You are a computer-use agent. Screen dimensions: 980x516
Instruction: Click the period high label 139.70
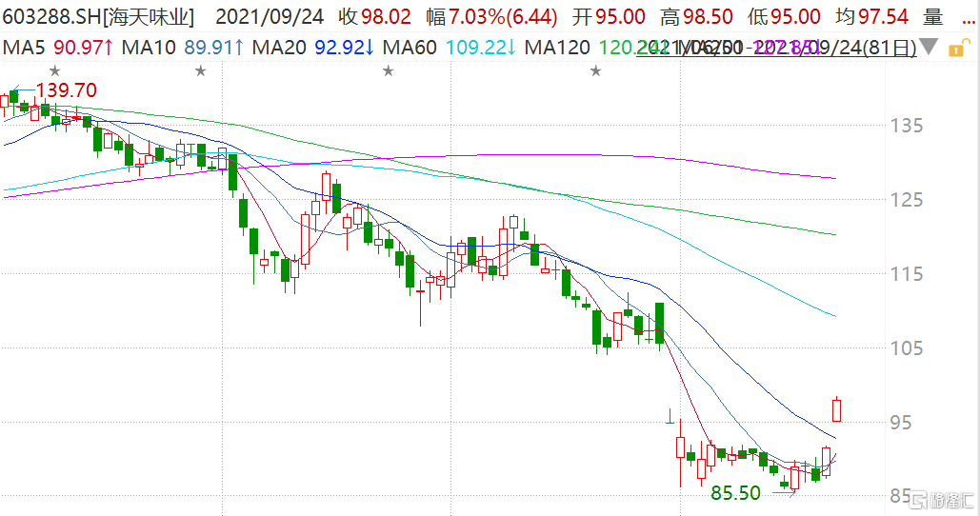pyautogui.click(x=67, y=90)
